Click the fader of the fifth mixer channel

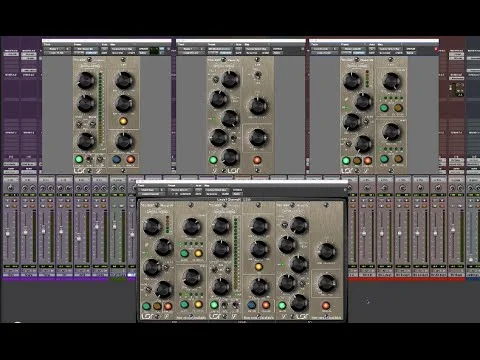tap(79, 238)
